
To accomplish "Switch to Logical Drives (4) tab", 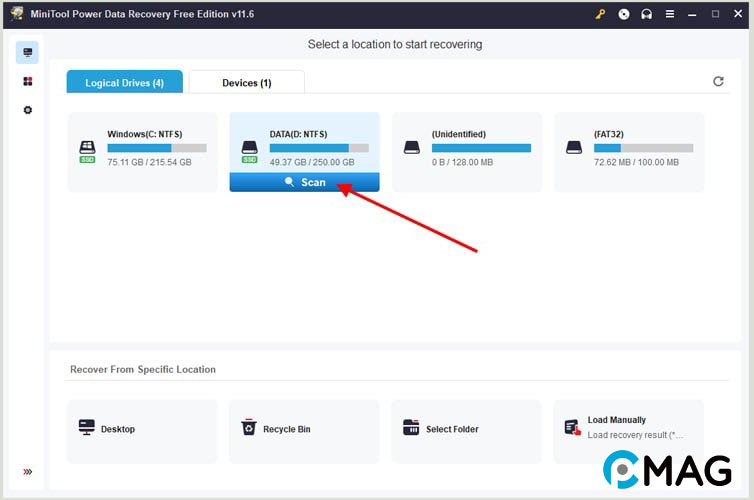I will 125,82.
